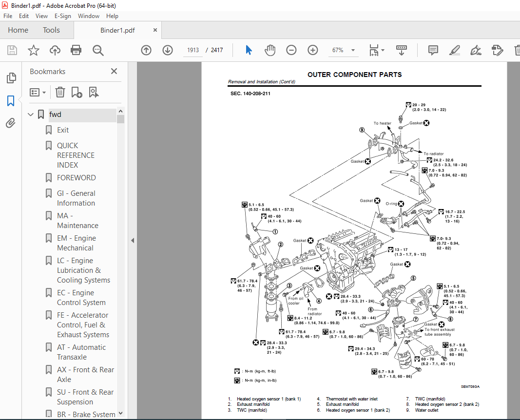The image size is (520, 420).
Task: Collapse the left navigation pane arrow
Action: point(133,240)
